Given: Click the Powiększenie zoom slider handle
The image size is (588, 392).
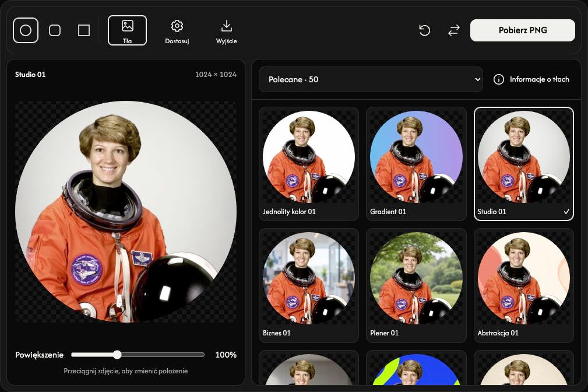Looking at the screenshot, I should (117, 355).
